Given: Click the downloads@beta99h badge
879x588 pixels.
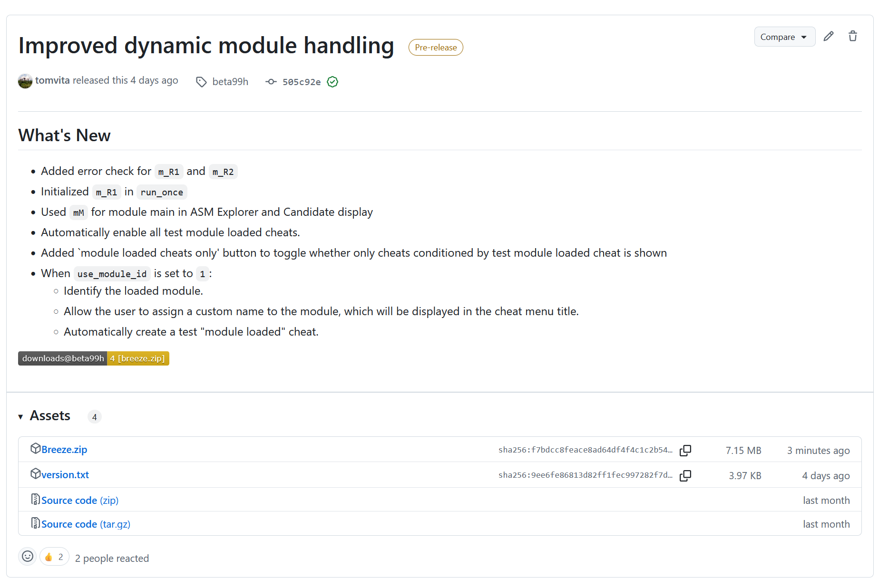Looking at the screenshot, I should coord(94,358).
